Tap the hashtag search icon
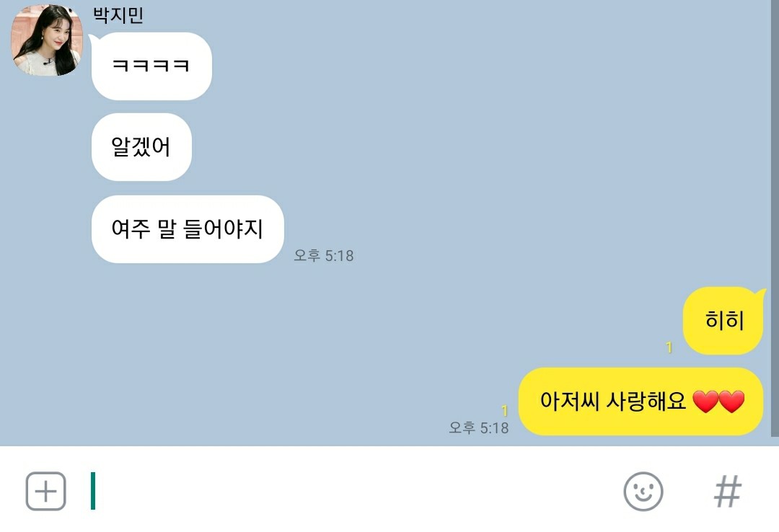The height and width of the screenshot is (532, 779). [728, 491]
